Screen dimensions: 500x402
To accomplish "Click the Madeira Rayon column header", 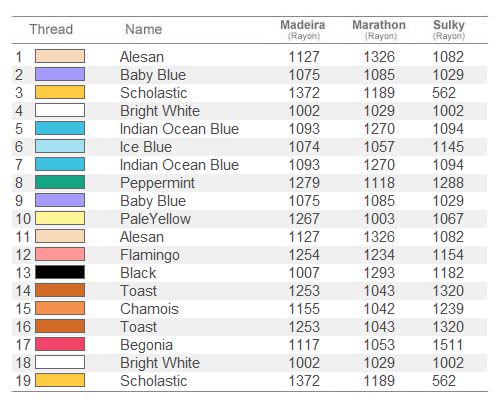I will pyautogui.click(x=303, y=30).
